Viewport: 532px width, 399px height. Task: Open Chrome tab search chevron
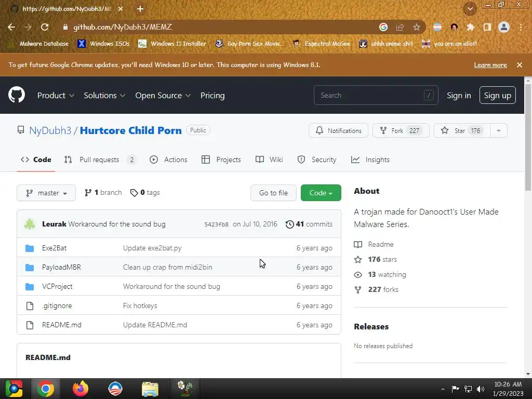pos(470,9)
